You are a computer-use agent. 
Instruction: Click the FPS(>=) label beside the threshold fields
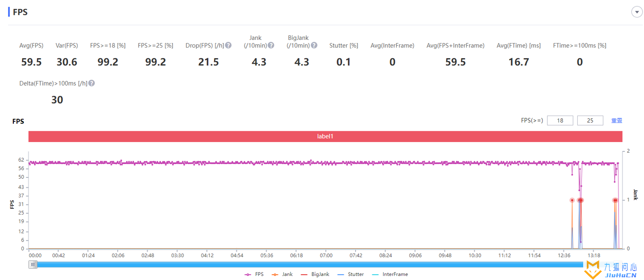[x=532, y=121]
